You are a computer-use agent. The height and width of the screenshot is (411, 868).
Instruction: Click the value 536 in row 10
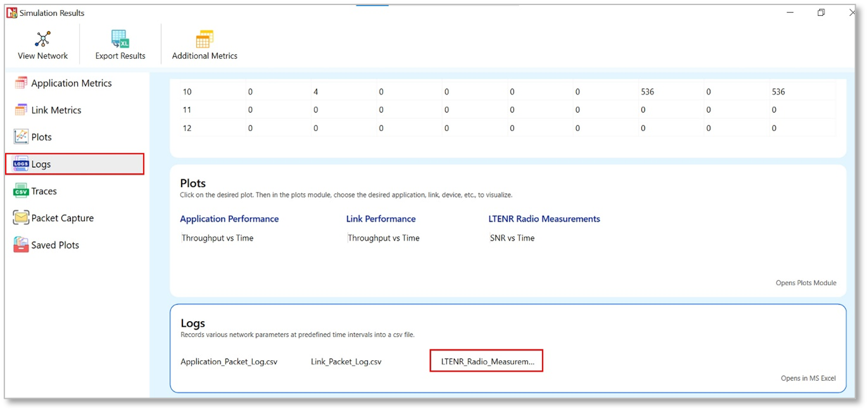click(x=647, y=92)
